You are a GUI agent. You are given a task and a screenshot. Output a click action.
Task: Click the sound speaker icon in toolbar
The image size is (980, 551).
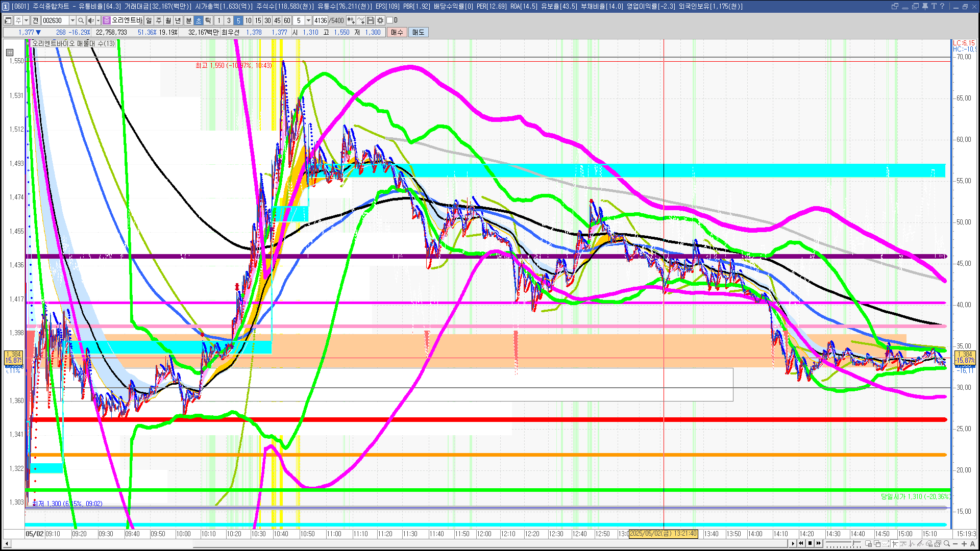click(x=90, y=20)
